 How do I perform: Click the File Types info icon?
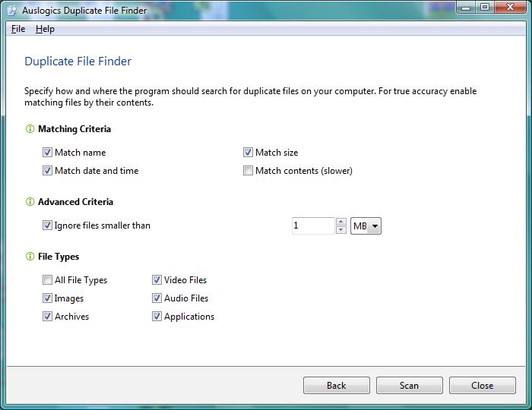coord(30,257)
